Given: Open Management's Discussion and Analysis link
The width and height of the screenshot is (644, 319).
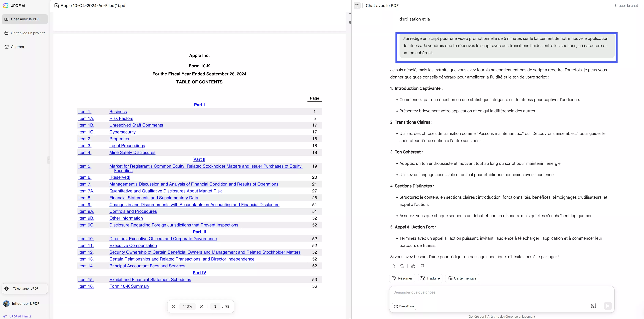Looking at the screenshot, I should [194, 184].
